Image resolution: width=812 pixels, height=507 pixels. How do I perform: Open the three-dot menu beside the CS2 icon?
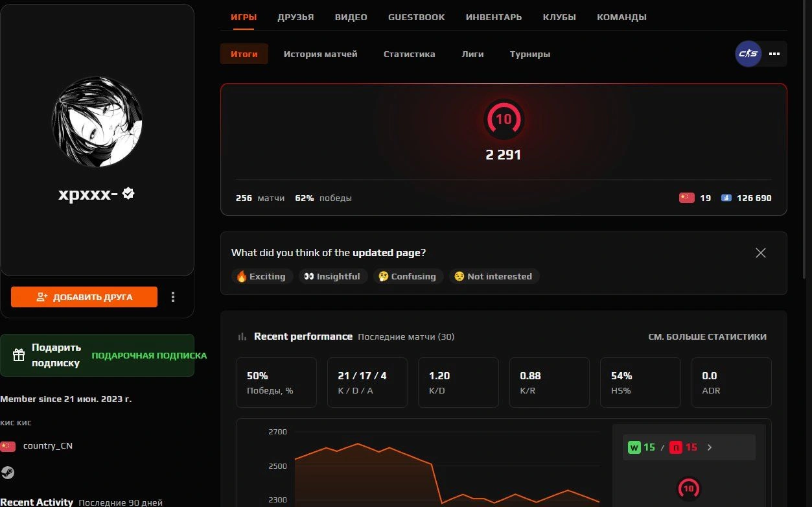(774, 54)
